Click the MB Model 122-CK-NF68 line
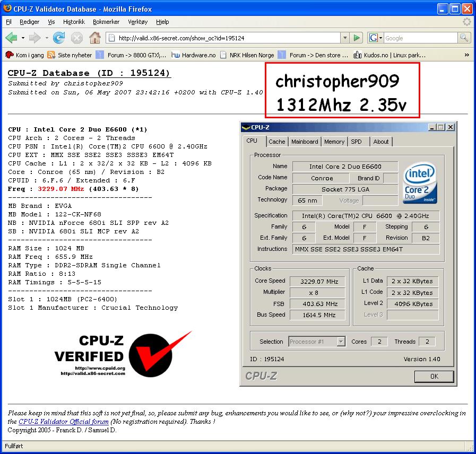Screen dimensions: 476x454 tap(55, 214)
